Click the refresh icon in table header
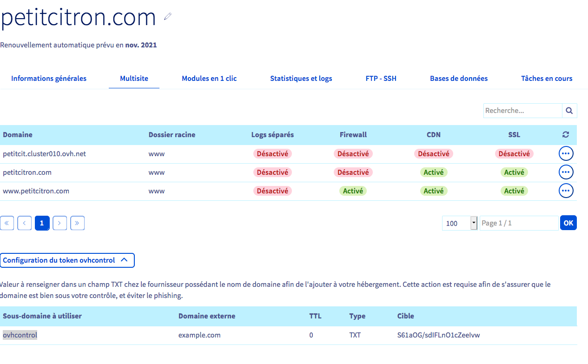The image size is (588, 364). click(x=566, y=135)
